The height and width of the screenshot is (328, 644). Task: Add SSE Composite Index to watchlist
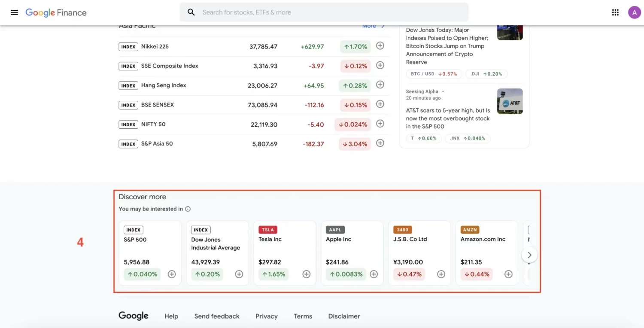pyautogui.click(x=380, y=65)
